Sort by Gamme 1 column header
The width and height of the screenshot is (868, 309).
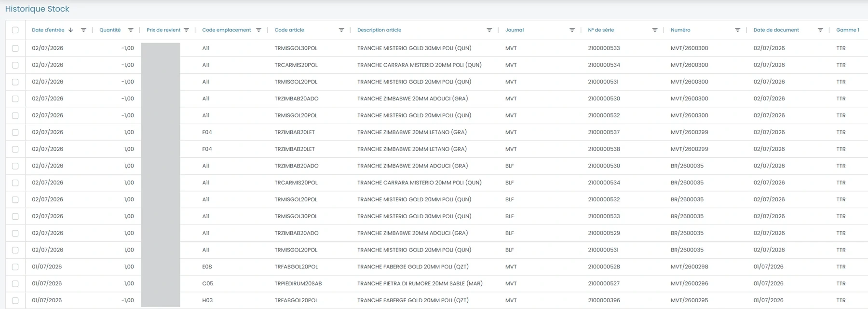click(848, 30)
